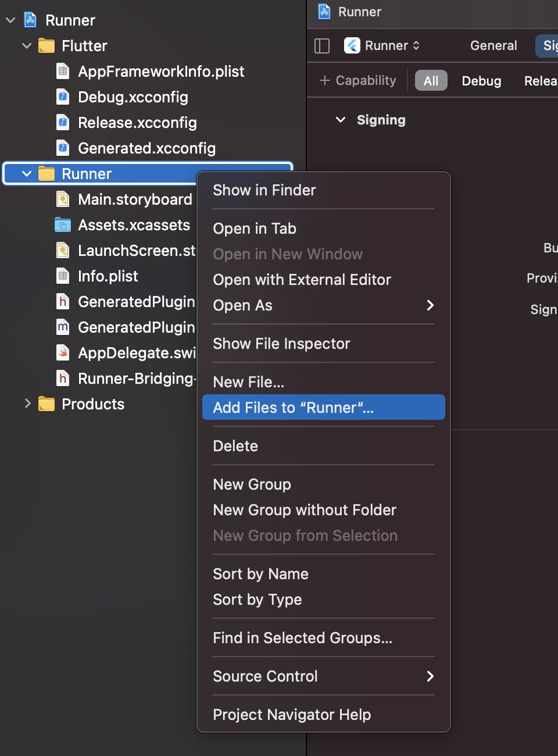Click the GeneratedPlugin .m file icon
This screenshot has height=756, width=558.
[63, 327]
